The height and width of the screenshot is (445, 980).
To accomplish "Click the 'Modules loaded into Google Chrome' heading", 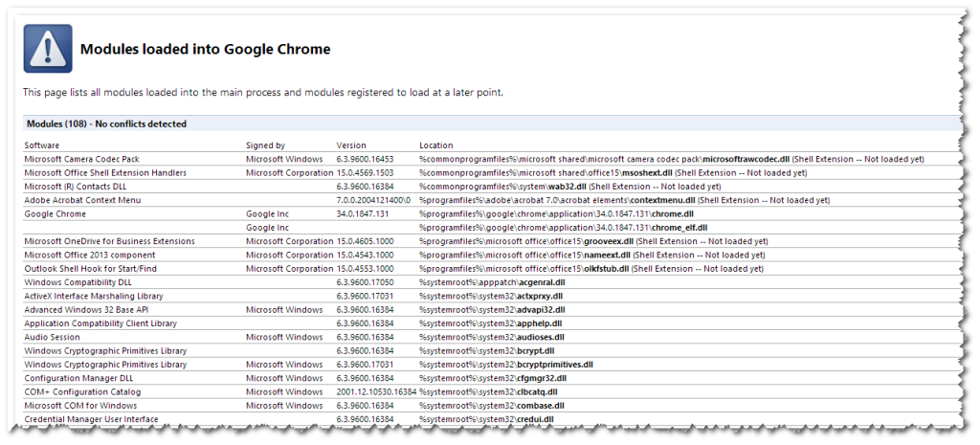I will [205, 49].
